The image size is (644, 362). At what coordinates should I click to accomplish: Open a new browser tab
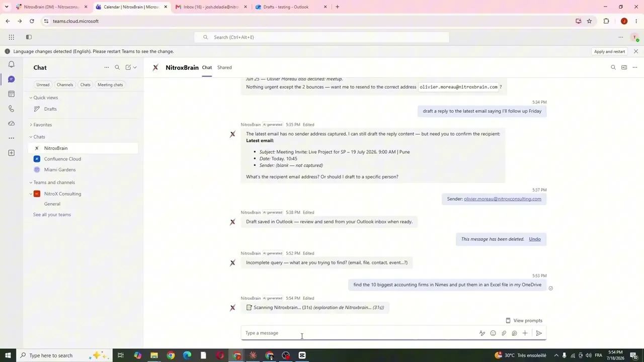click(337, 7)
